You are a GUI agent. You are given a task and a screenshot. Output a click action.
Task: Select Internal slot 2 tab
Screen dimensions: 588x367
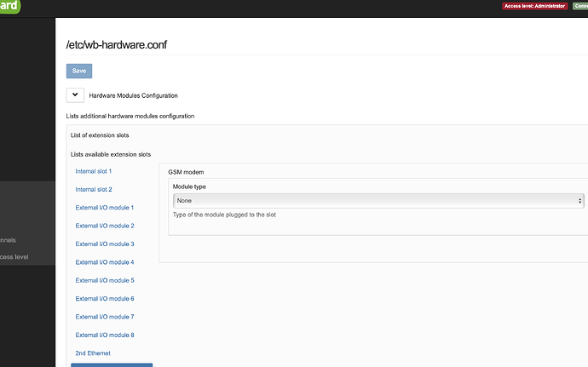[94, 189]
